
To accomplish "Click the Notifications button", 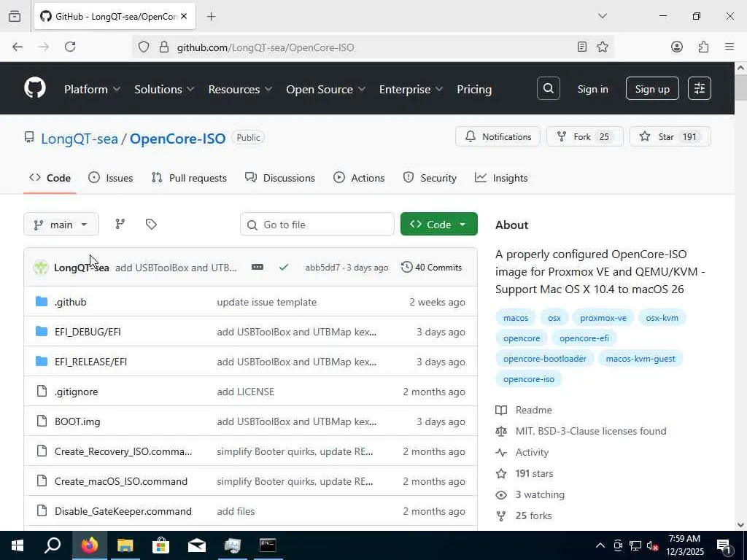I will click(x=498, y=136).
